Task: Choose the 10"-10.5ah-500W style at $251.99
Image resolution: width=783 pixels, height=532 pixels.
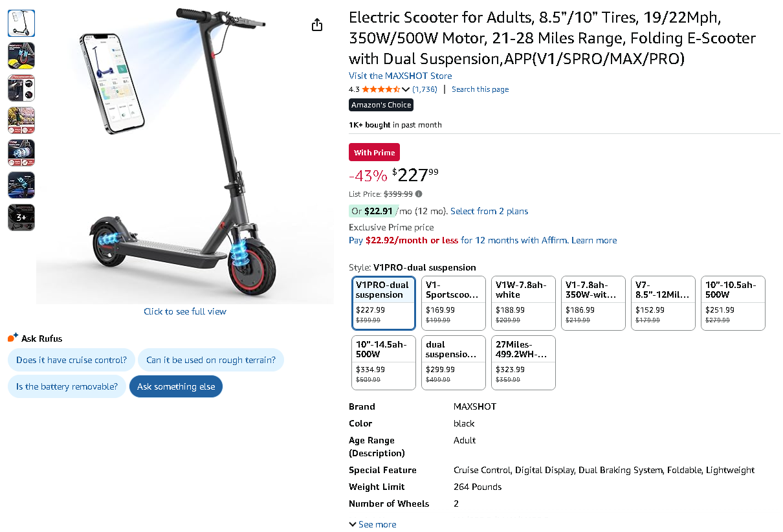Action: click(733, 303)
